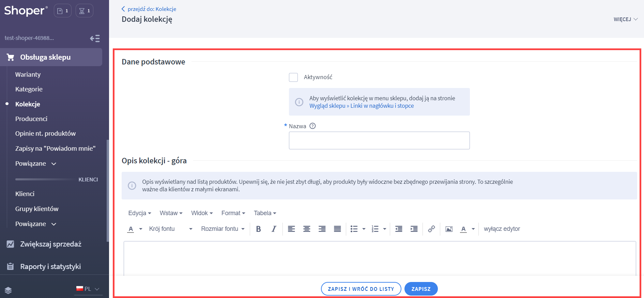Insert a link using the chain icon

tap(431, 229)
